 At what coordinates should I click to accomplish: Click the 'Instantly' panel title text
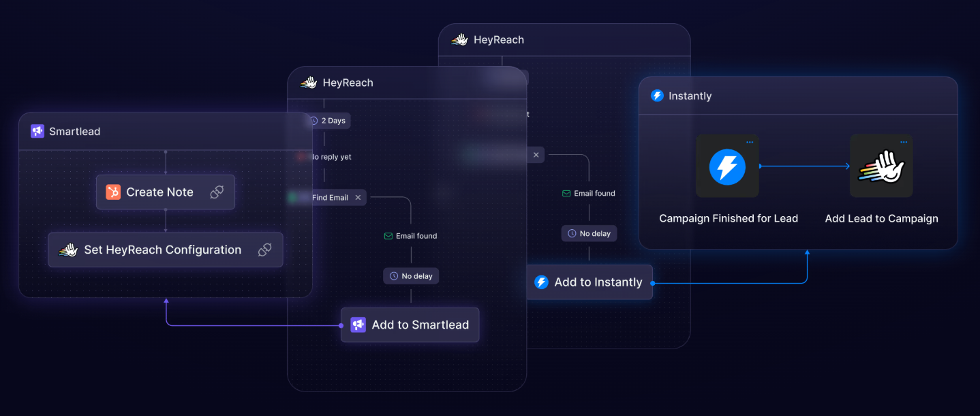click(690, 96)
